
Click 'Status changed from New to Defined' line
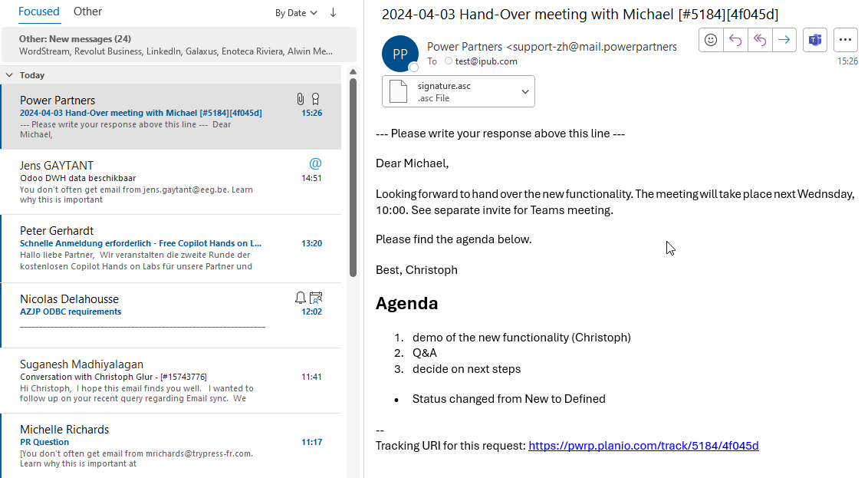pos(508,399)
